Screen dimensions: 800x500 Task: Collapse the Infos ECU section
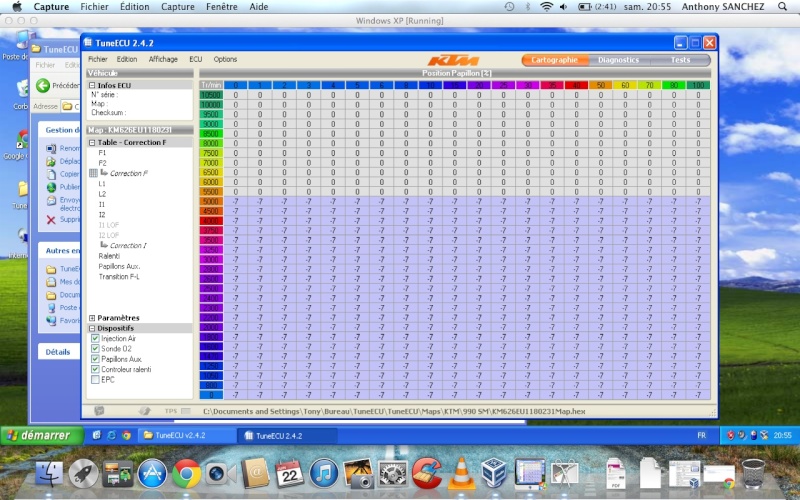click(x=92, y=85)
